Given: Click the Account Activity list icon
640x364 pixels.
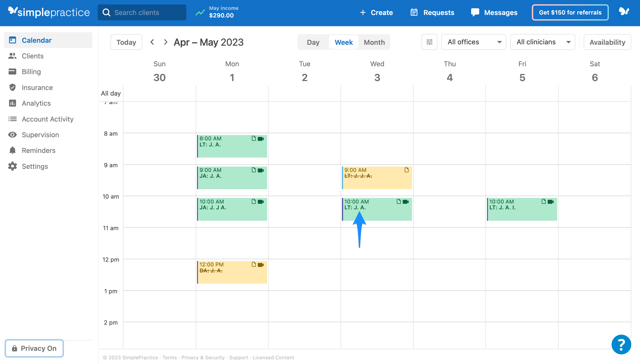Looking at the screenshot, I should 12,119.
